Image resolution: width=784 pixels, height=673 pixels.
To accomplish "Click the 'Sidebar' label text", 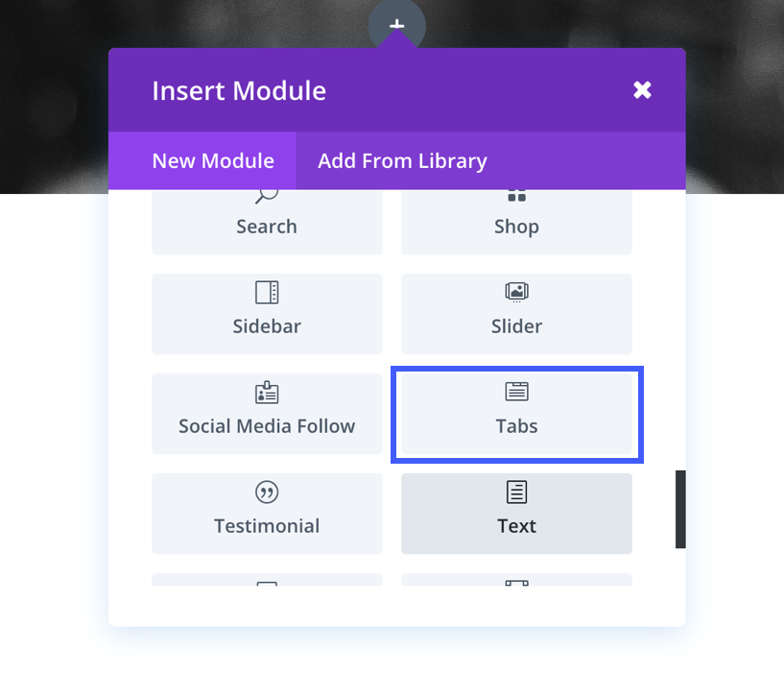I will (267, 326).
